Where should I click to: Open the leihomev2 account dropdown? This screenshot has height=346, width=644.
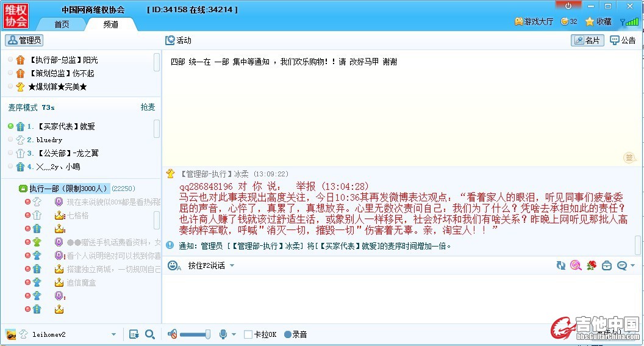click(114, 334)
